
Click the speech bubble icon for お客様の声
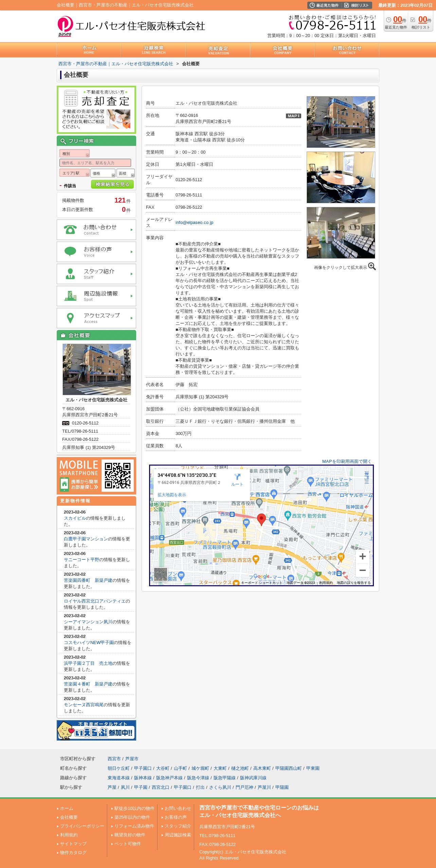coord(70,251)
